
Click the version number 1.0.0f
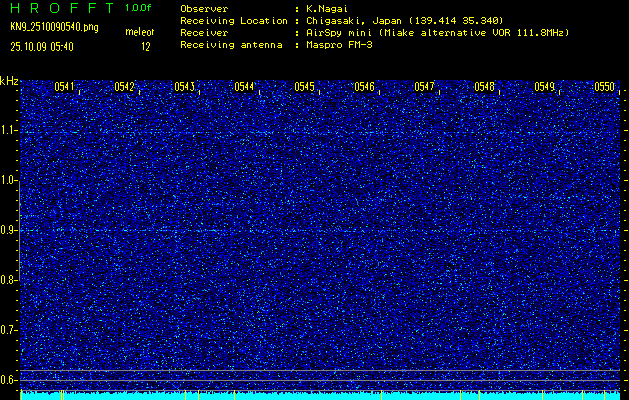point(139,7)
